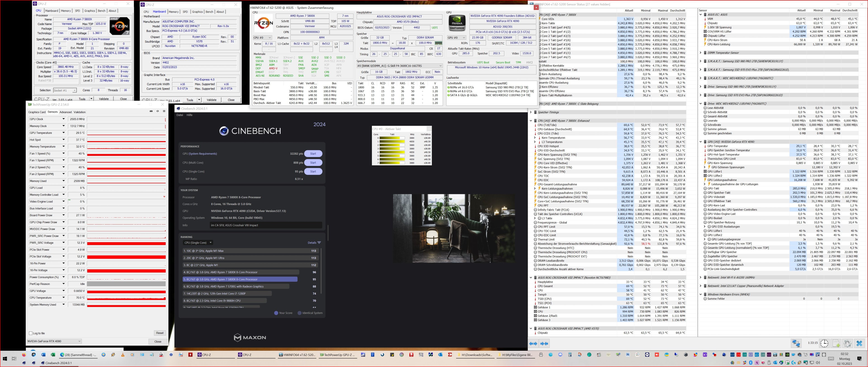The height and width of the screenshot is (367, 868).
Task: Click the HWiNFO network remote monitors icon
Action: pos(796,343)
